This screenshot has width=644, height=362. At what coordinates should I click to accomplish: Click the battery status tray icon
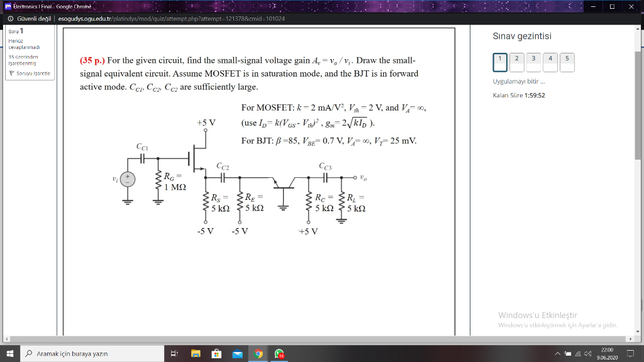[568, 353]
